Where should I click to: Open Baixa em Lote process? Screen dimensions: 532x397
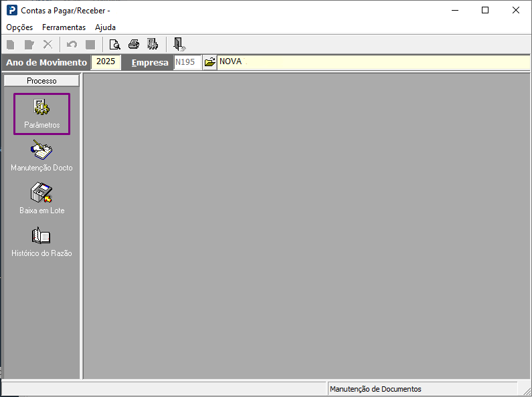click(x=41, y=198)
